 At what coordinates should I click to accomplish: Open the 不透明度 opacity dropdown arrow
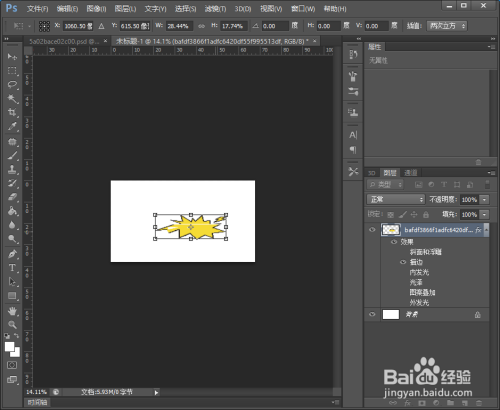(x=484, y=199)
